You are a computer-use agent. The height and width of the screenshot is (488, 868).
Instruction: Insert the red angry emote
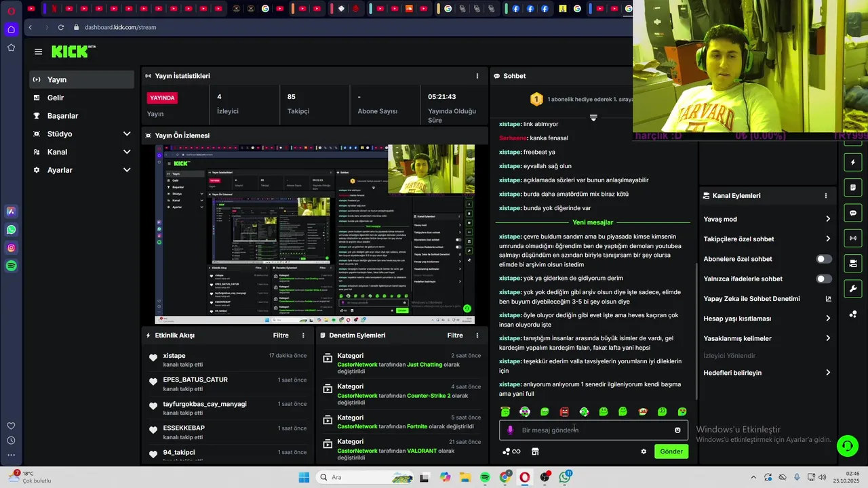(x=564, y=411)
